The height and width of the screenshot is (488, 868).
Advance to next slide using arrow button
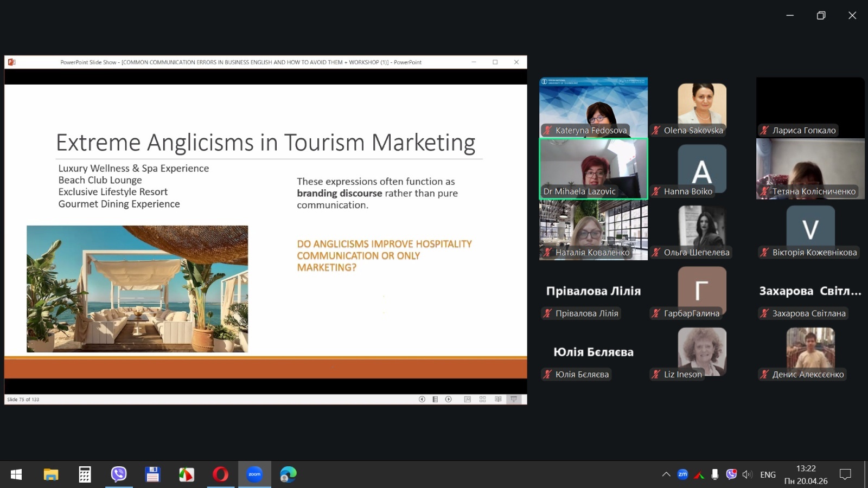[x=449, y=399]
